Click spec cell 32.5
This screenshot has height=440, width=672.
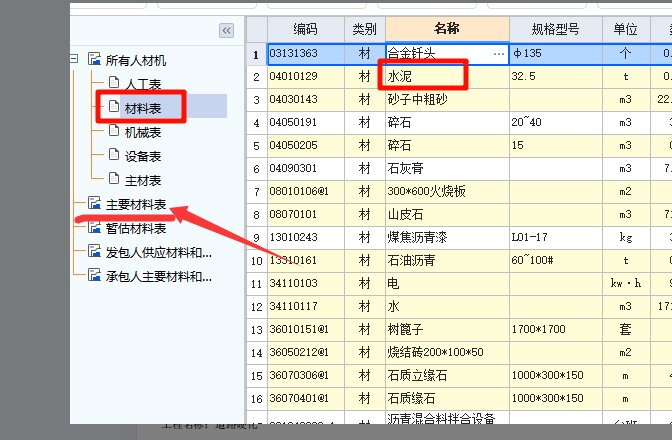(x=556, y=77)
